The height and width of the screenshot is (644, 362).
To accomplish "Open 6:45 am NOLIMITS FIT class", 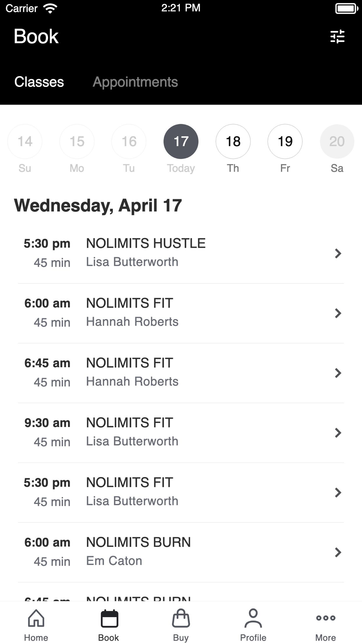I will tap(181, 373).
